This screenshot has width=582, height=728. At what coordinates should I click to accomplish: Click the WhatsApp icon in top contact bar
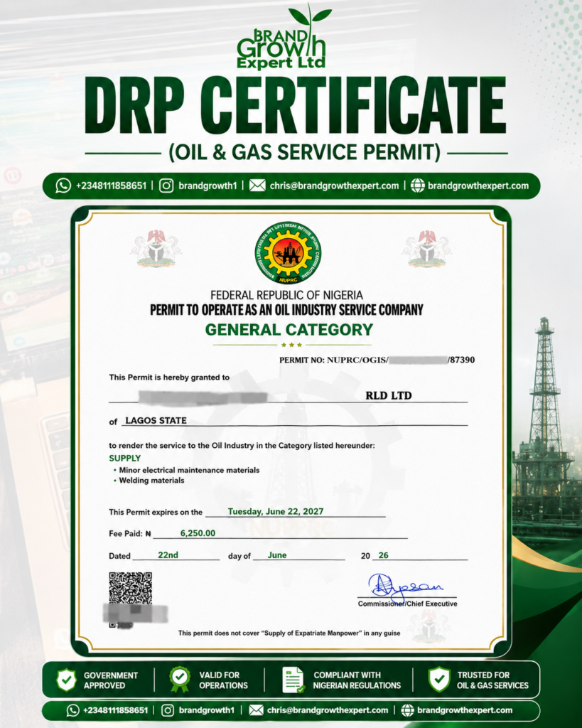point(63,186)
